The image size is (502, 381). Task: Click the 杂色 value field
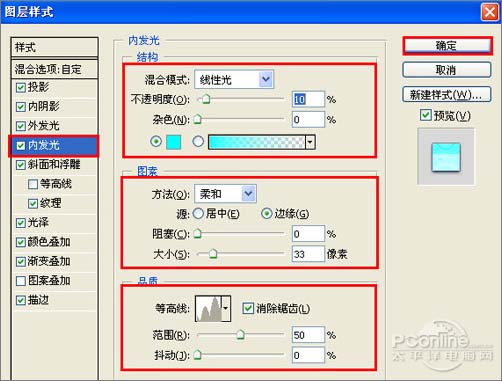308,119
